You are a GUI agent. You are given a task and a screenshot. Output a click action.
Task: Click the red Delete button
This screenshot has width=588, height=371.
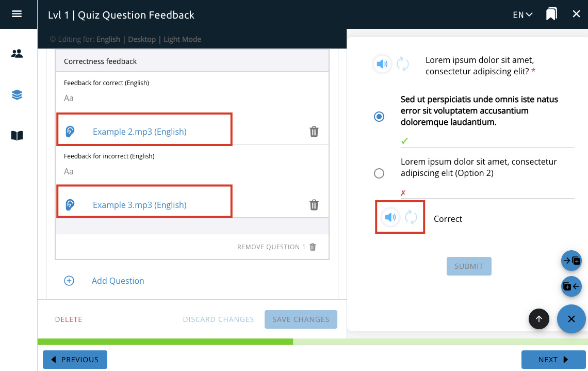point(69,319)
